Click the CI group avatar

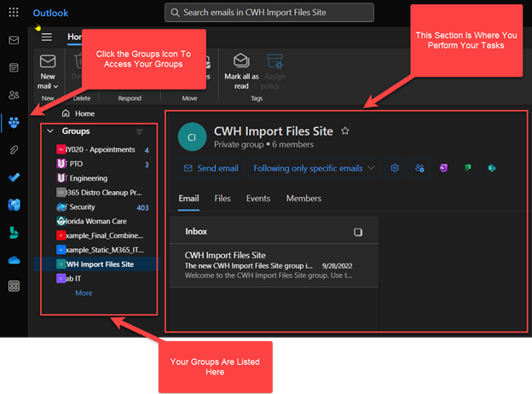pos(192,136)
